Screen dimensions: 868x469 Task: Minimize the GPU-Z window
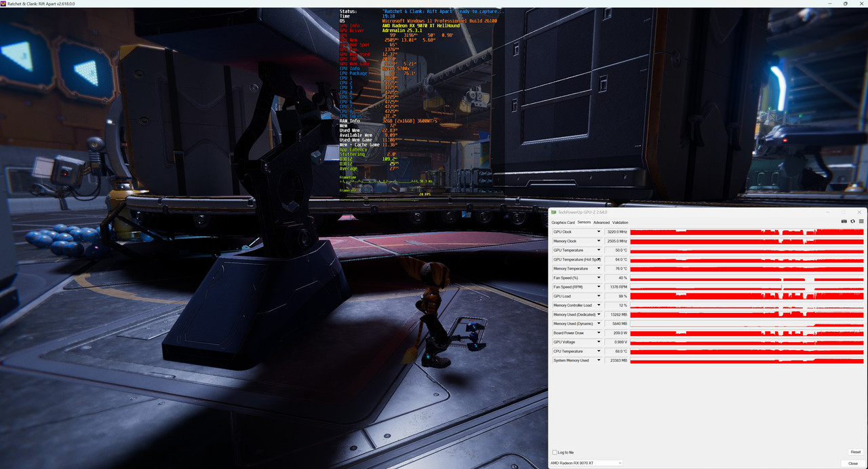click(828, 212)
